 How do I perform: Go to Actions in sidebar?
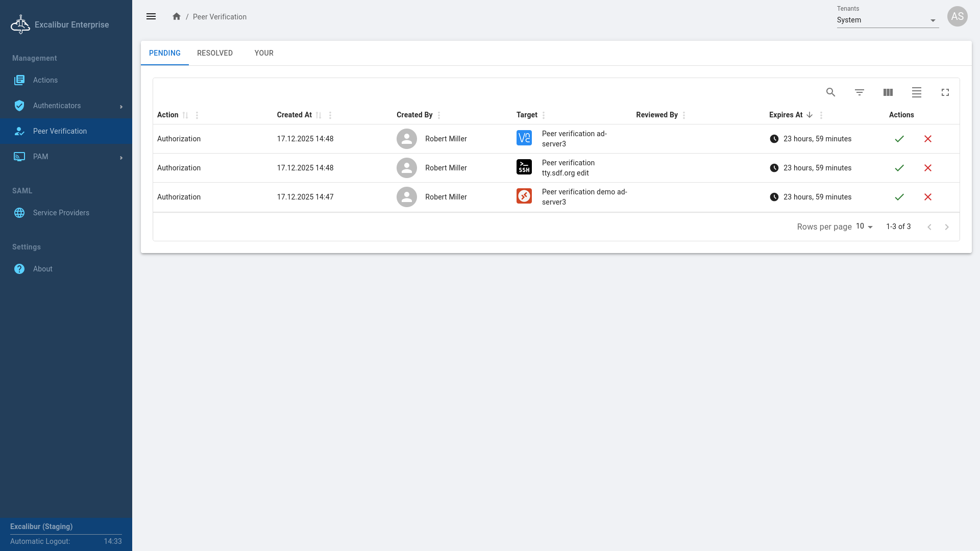coord(45,80)
